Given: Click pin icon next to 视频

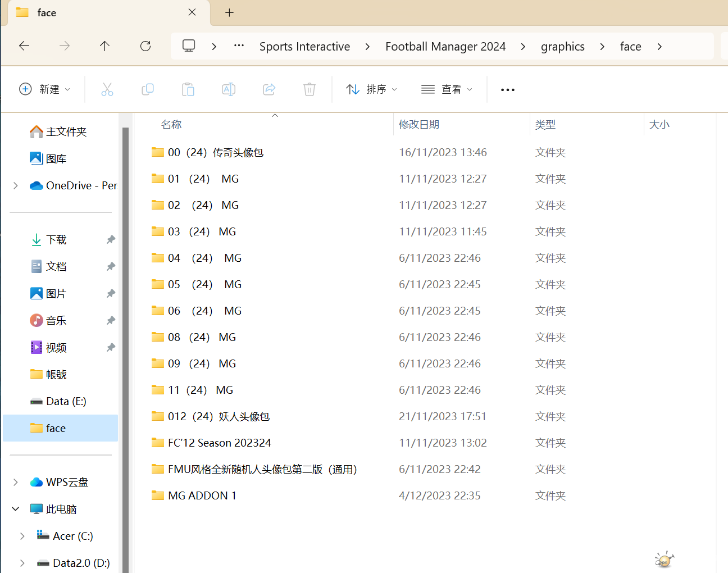Looking at the screenshot, I should (111, 348).
